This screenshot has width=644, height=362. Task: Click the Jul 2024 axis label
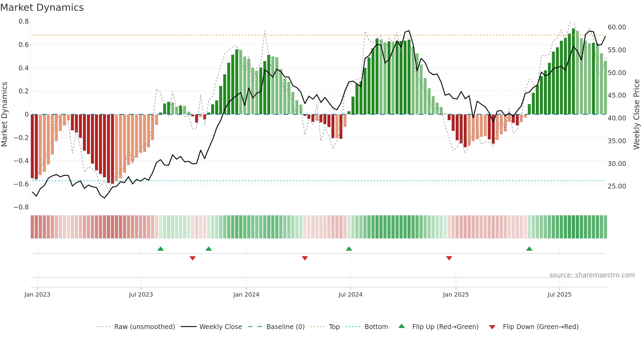350,294
